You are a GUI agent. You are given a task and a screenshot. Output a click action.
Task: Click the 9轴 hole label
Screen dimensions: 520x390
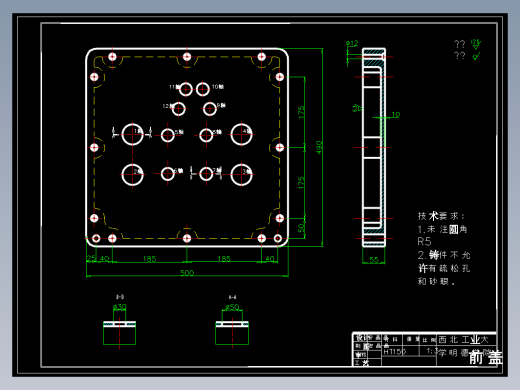click(221, 105)
